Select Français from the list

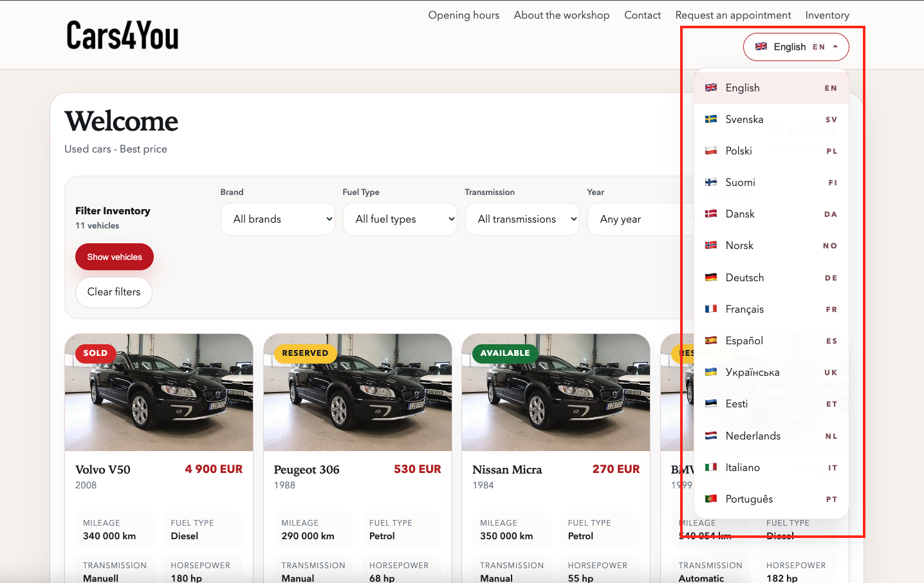(772, 309)
